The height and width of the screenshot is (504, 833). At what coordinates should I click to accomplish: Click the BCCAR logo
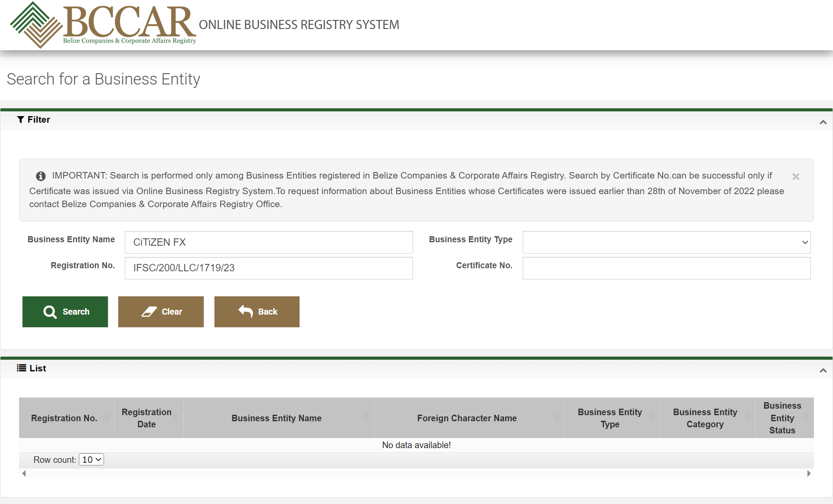tap(103, 25)
